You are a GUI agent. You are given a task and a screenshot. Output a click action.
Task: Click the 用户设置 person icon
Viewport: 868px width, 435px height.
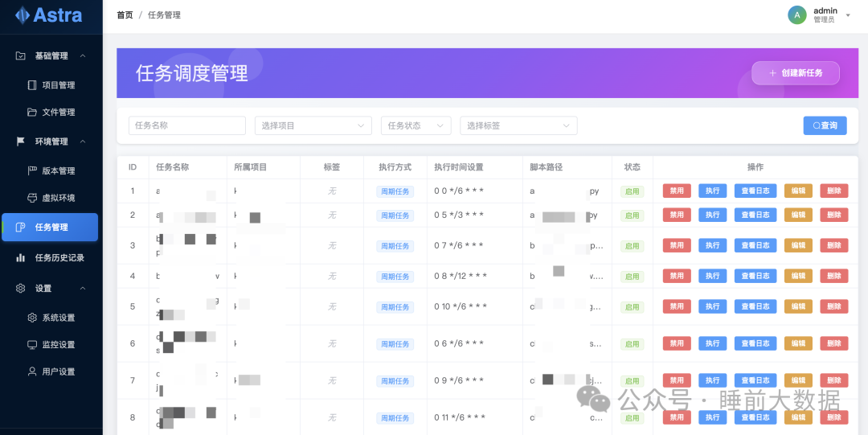[x=32, y=371]
